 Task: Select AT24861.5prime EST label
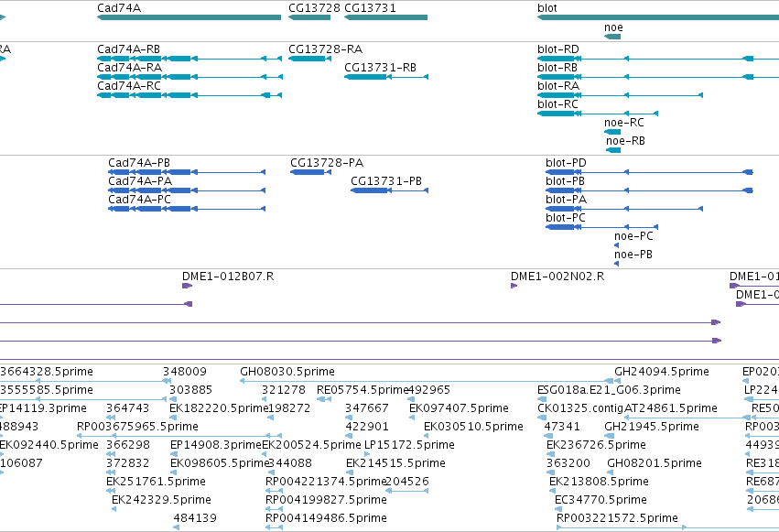pyautogui.click(x=671, y=408)
